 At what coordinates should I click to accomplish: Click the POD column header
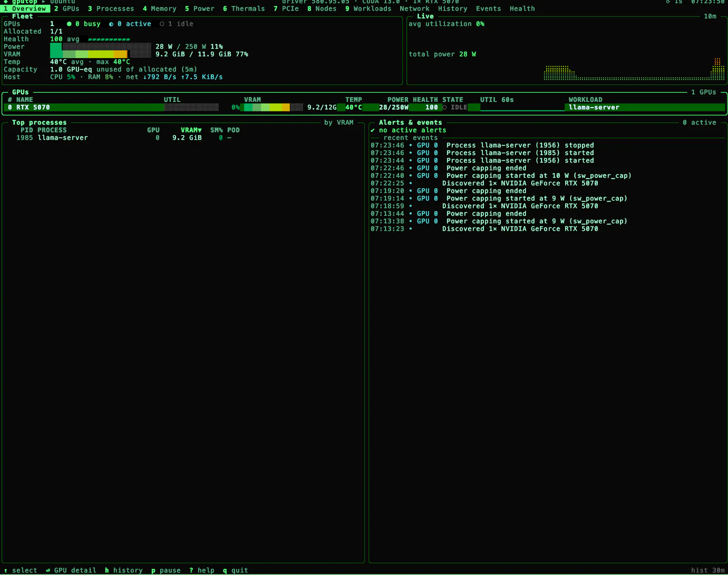[x=233, y=130]
